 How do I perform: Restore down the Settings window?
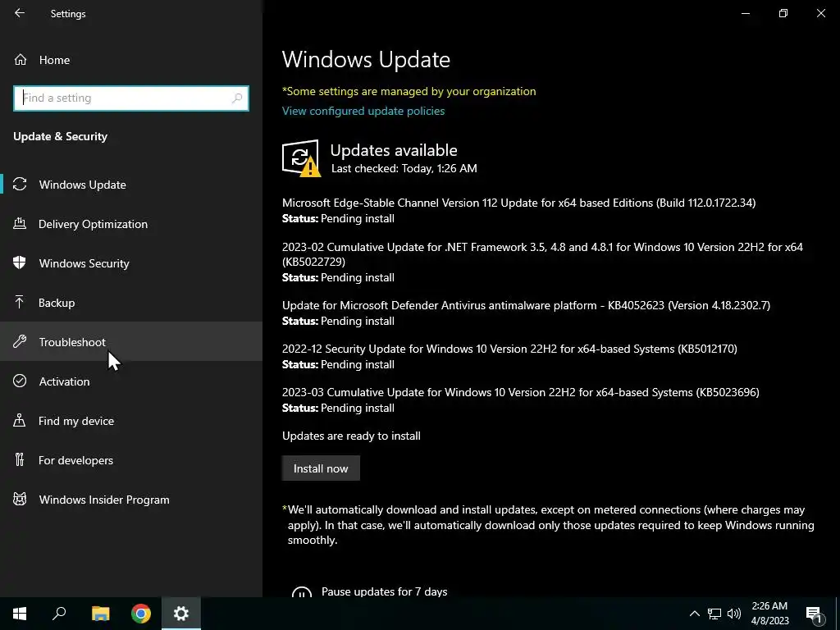(783, 13)
